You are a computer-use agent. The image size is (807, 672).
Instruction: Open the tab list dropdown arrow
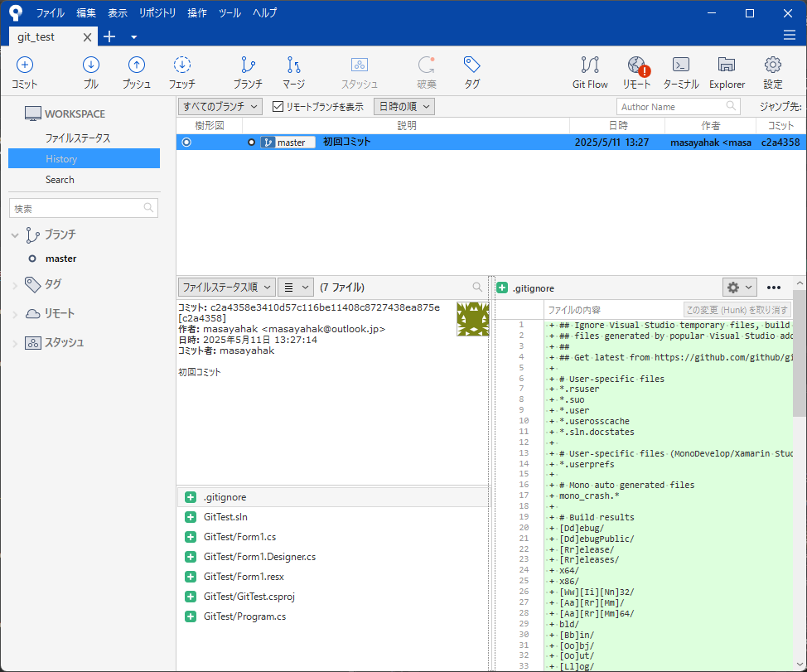coord(134,37)
